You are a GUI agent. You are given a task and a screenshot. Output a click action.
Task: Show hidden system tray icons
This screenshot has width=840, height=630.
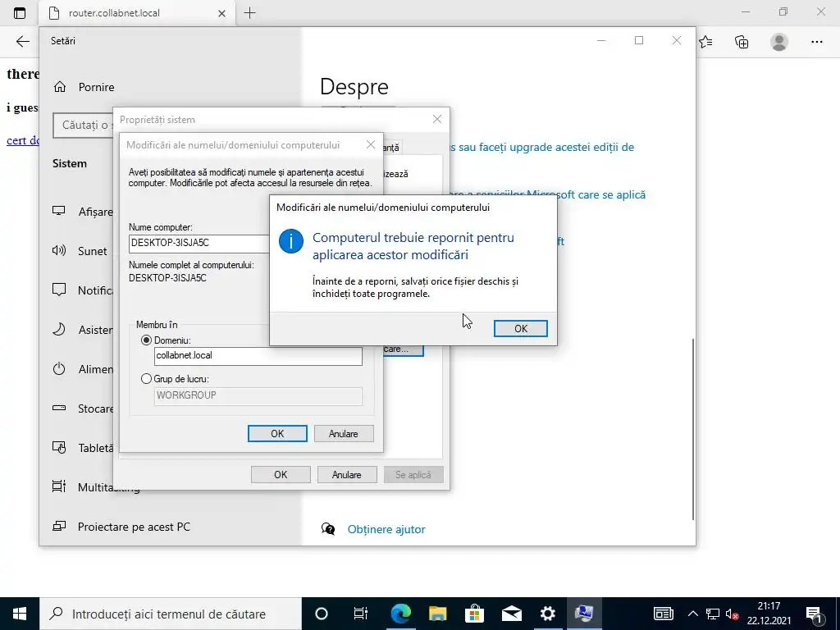click(x=692, y=614)
